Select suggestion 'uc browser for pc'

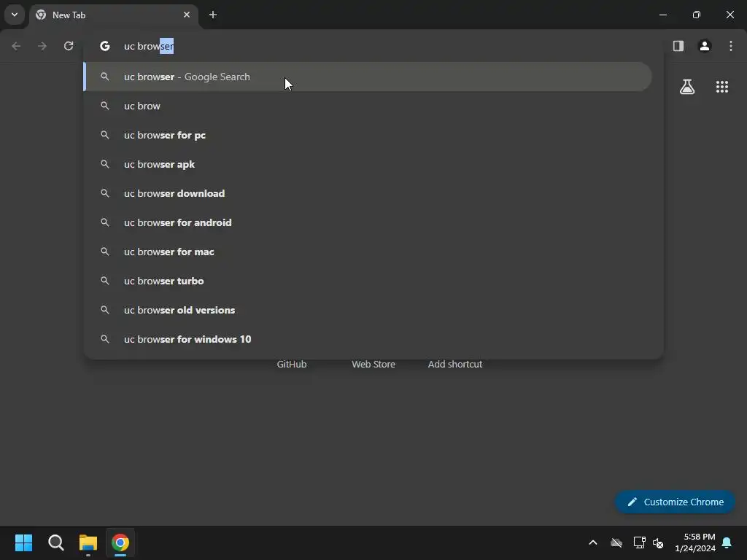(x=368, y=135)
